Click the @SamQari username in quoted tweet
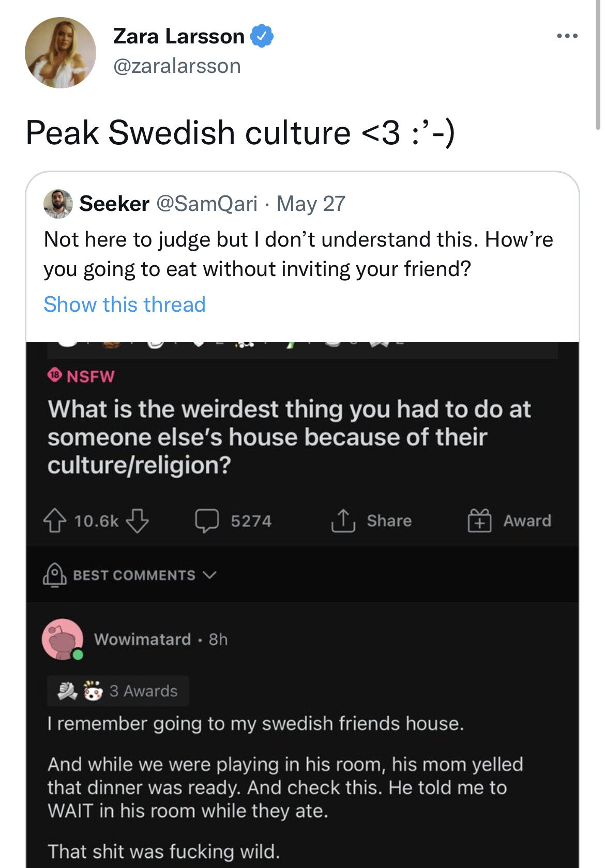Viewport: 605px width, 868px height. 206,204
